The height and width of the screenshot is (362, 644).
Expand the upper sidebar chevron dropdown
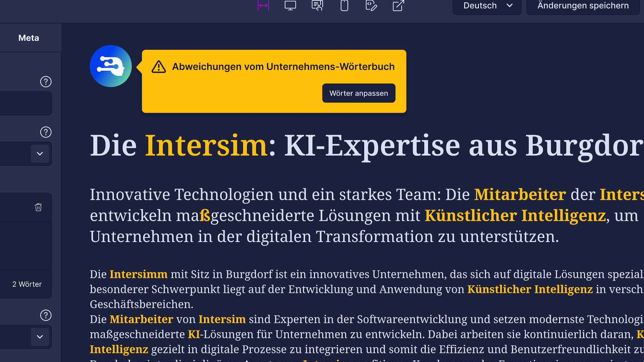(x=40, y=154)
